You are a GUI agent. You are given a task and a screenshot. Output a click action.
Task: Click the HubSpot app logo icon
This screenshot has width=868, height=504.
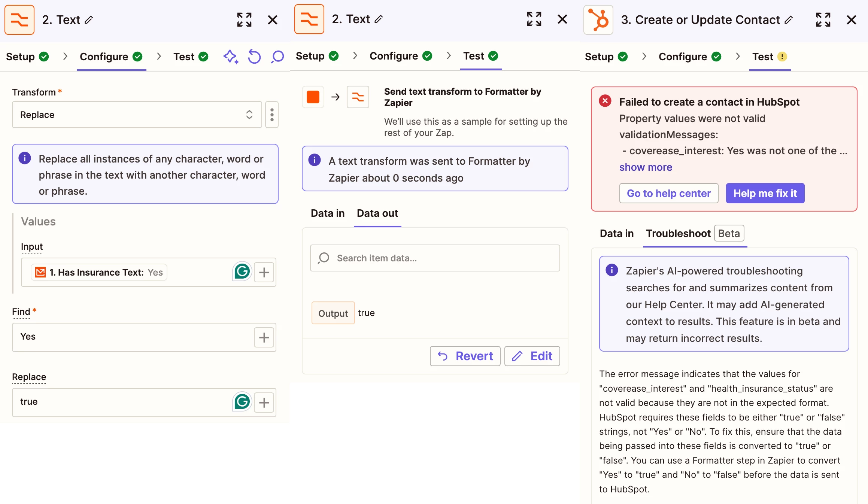pos(598,20)
